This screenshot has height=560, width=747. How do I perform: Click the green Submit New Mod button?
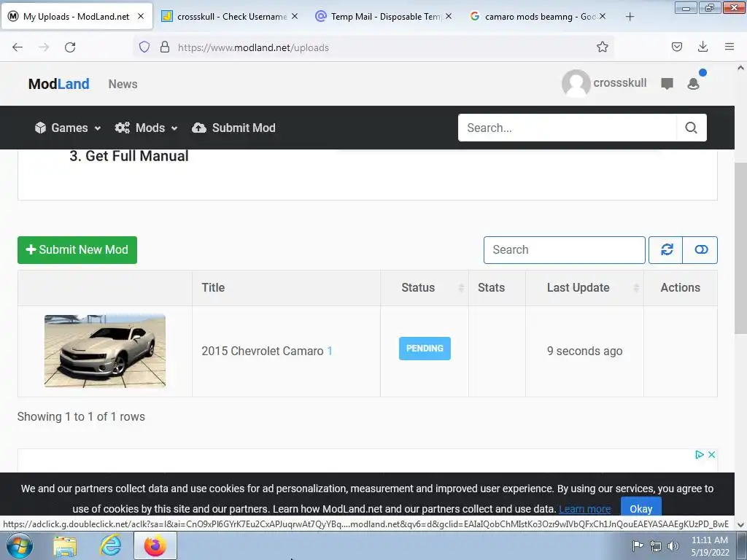pos(77,250)
